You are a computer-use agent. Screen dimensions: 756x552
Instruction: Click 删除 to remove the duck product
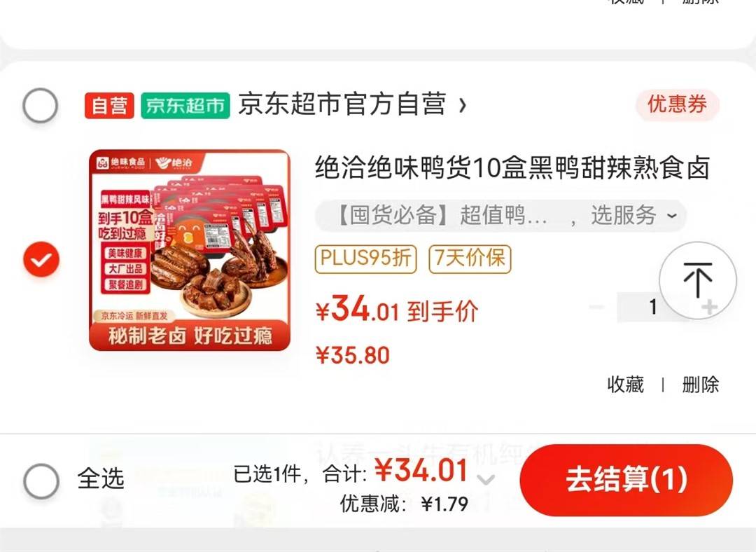(700, 385)
